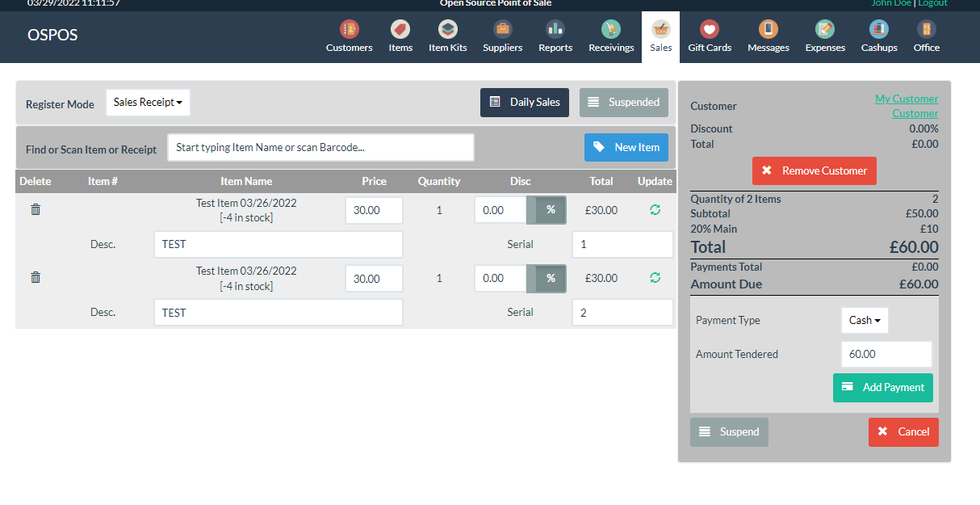Click the Item Kits menu label
This screenshot has width=980, height=505.
(x=447, y=48)
